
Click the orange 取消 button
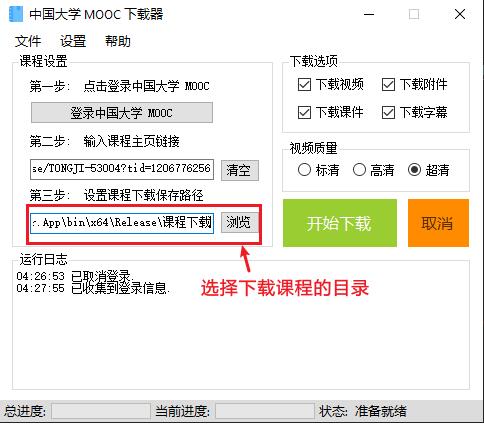click(x=438, y=223)
